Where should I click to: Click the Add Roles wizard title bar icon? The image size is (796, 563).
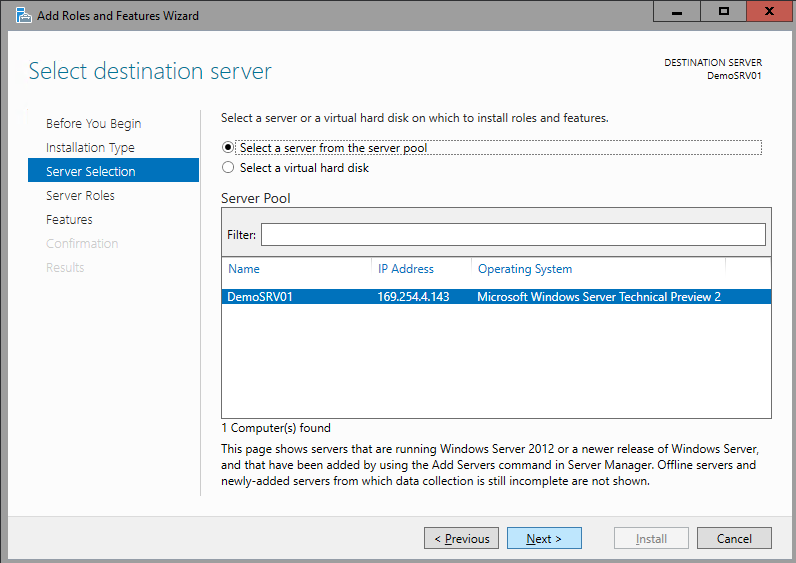click(23, 15)
